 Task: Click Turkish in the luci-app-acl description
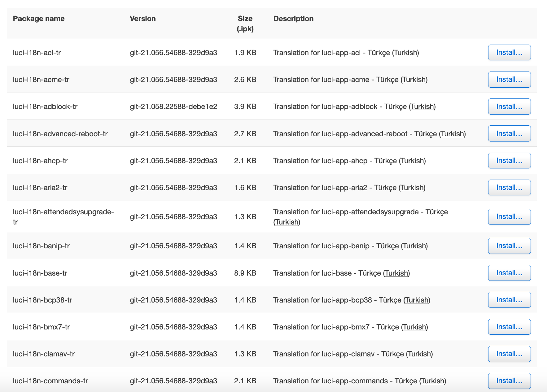405,53
